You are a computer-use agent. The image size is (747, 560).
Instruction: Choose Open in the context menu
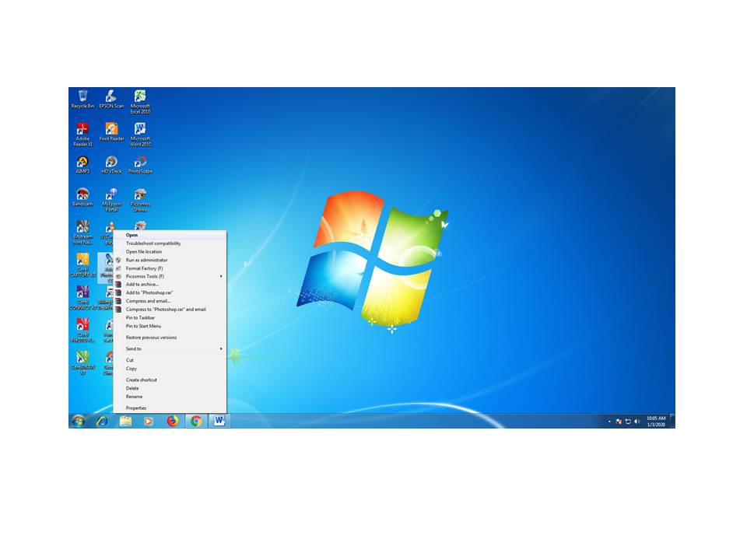click(x=170, y=235)
